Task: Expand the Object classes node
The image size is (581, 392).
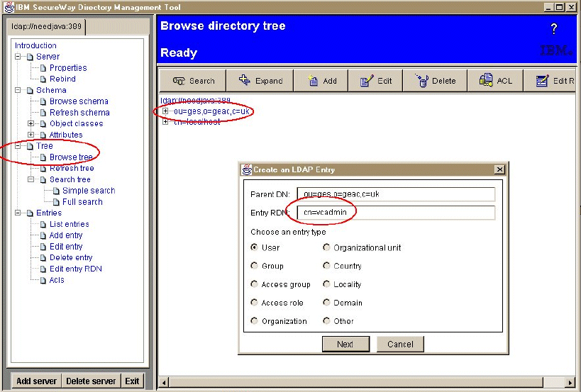Action: (x=31, y=123)
